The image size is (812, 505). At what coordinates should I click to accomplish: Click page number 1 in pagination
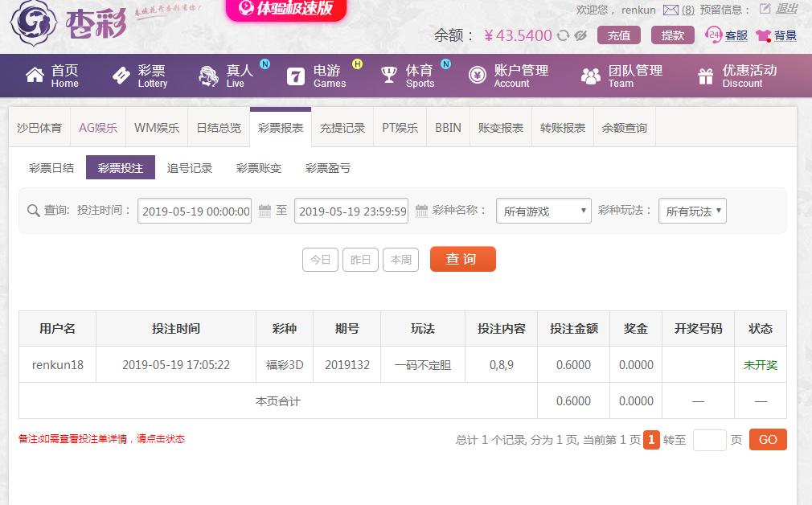point(651,440)
